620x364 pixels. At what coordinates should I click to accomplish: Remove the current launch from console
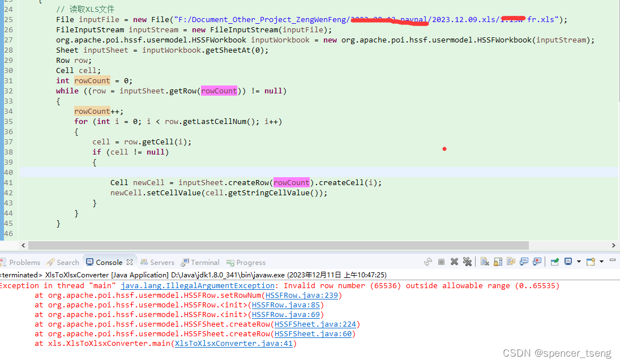(455, 262)
